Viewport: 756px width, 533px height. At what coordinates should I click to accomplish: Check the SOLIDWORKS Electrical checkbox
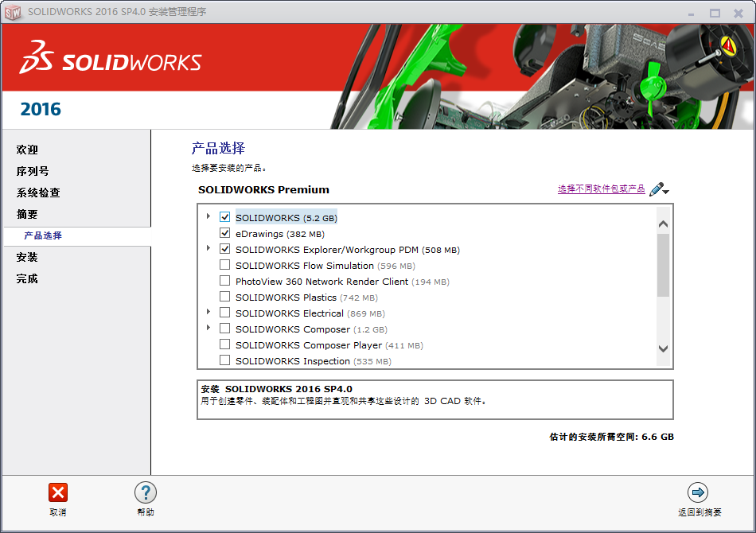224,313
